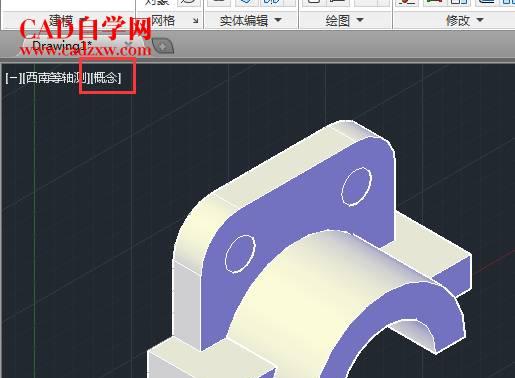The height and width of the screenshot is (378, 515).
Task: Open the 概念 visual style menu
Action: tap(105, 78)
